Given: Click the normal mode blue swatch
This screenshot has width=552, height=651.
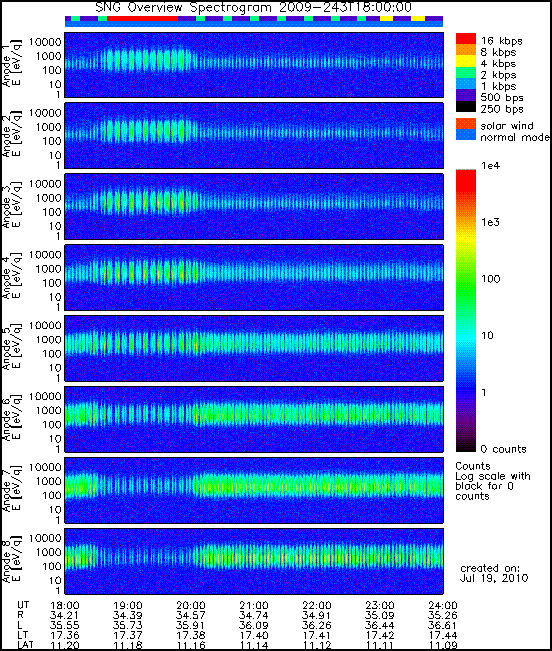Looking at the screenshot, I should [466, 135].
